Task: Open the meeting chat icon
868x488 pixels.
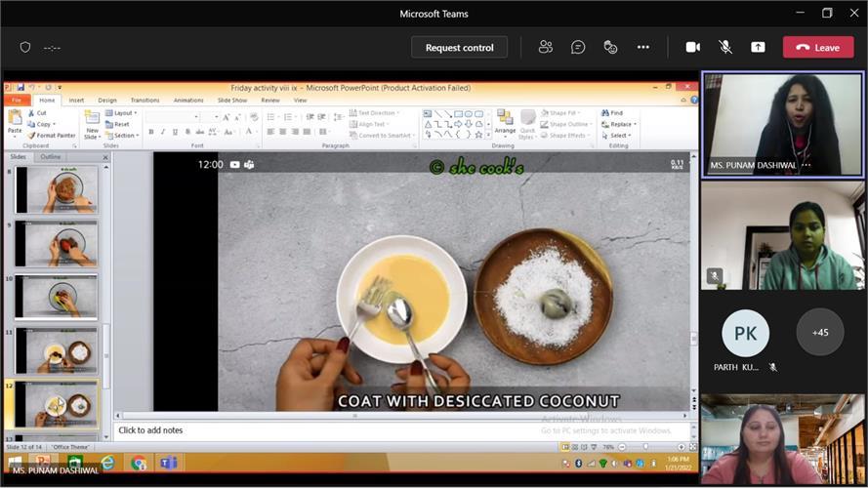Action: tap(578, 47)
